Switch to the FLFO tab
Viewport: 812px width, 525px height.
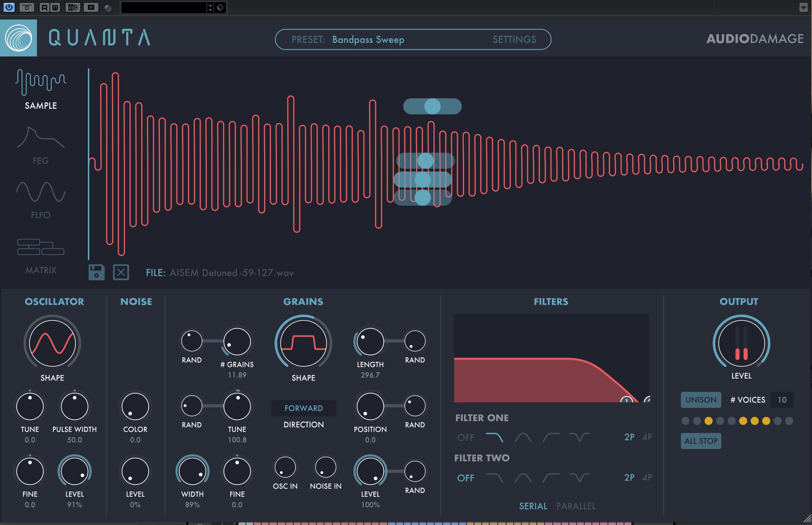coord(41,200)
